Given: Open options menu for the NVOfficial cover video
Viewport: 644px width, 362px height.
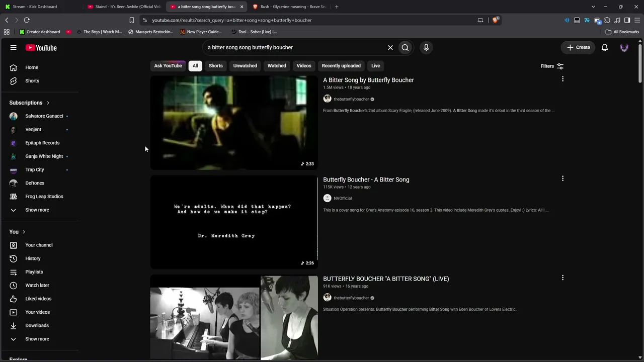Looking at the screenshot, I should [562, 178].
